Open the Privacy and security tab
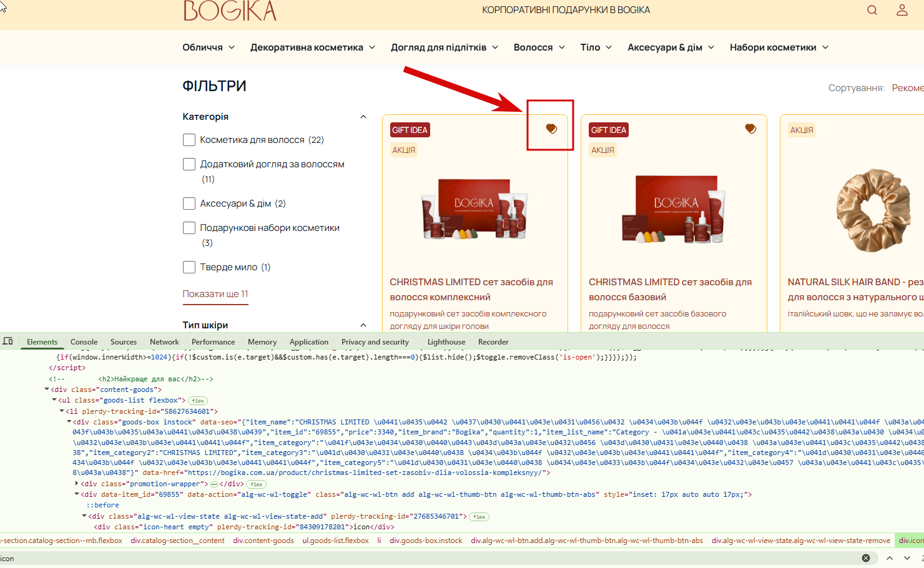This screenshot has width=924, height=568. coord(375,342)
